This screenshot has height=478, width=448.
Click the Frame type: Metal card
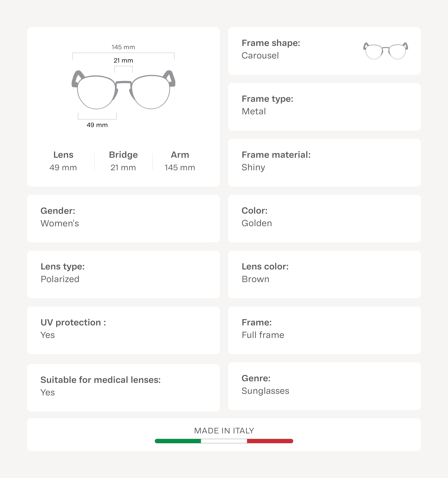point(324,107)
